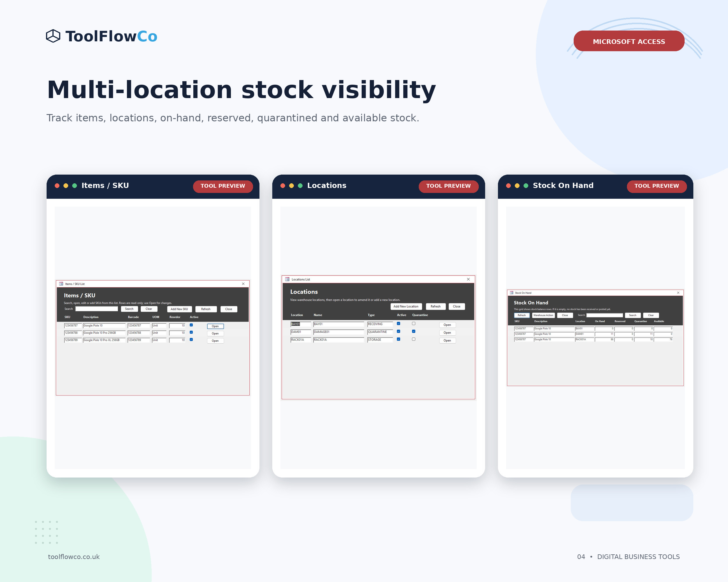This screenshot has height=582, width=728.
Task: Click the green dot on Stock On Hand card
Action: [x=526, y=186]
